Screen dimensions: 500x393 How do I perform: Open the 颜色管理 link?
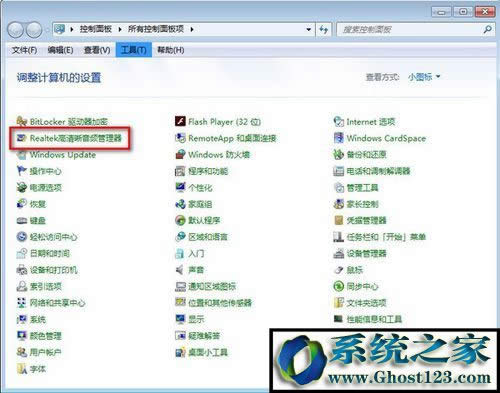tap(46, 336)
